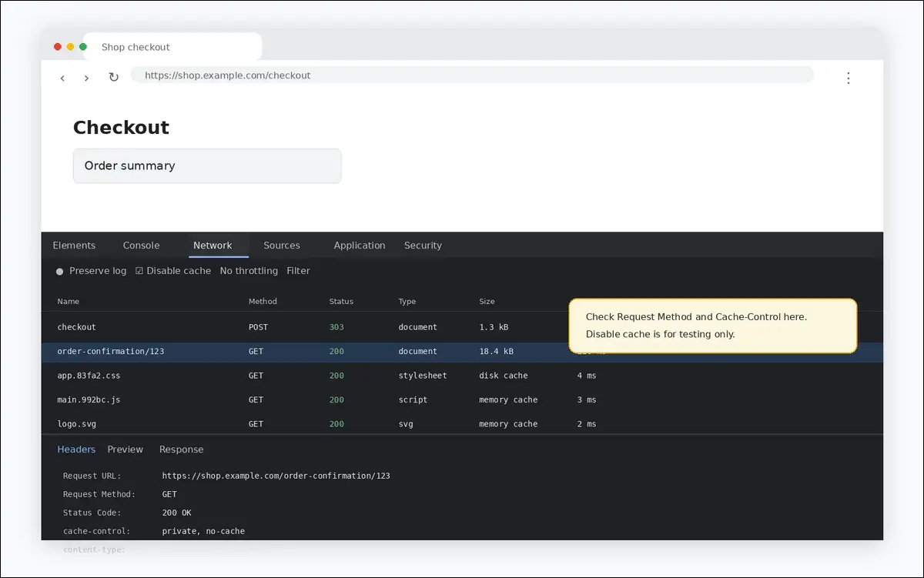Click the cache-control header label
924x578 pixels.
click(96, 531)
